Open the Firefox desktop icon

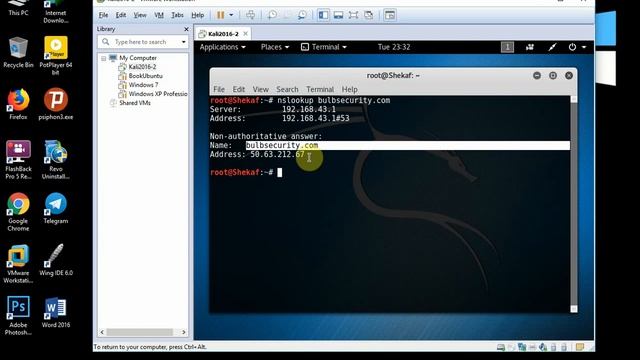point(18,104)
